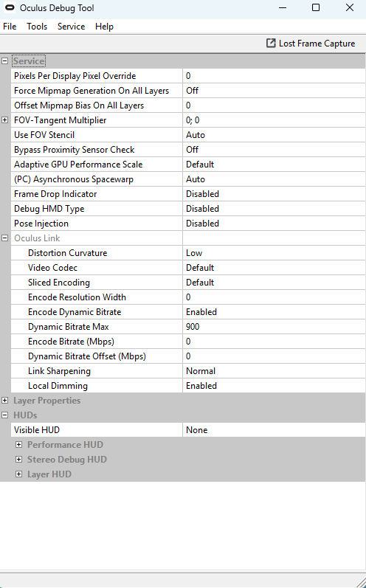Open the Tools menu

click(x=37, y=27)
